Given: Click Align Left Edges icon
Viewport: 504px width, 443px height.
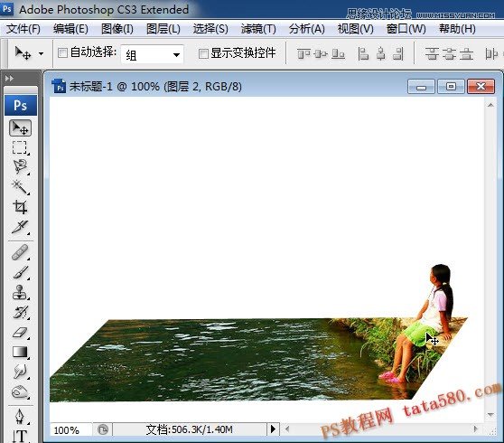Looking at the screenshot, I should coord(363,53).
